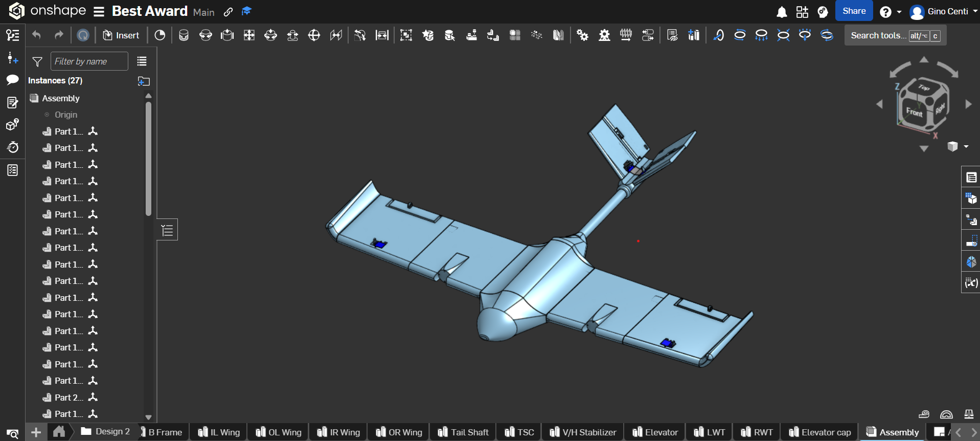Select the Origin tree item
This screenshot has width=980, height=441.
point(66,115)
